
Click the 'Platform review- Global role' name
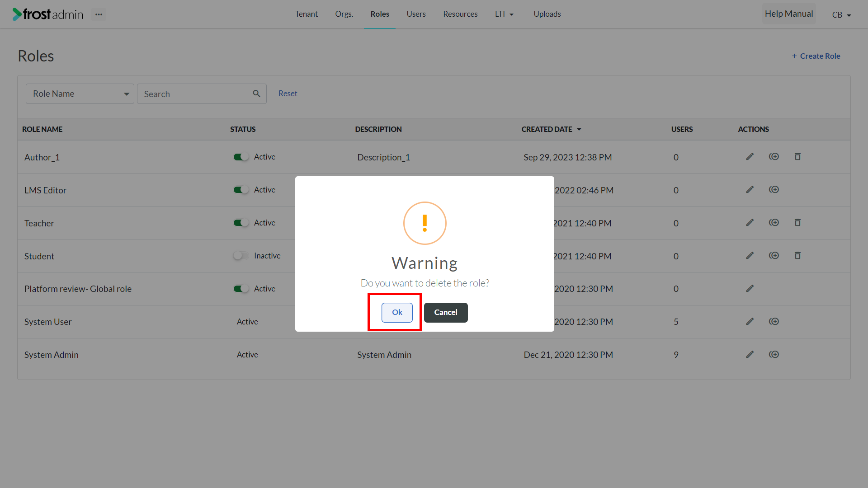pyautogui.click(x=78, y=289)
